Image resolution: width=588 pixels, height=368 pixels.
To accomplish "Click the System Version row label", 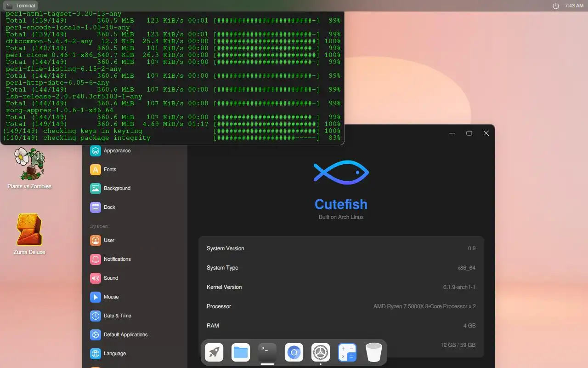I will [226, 248].
